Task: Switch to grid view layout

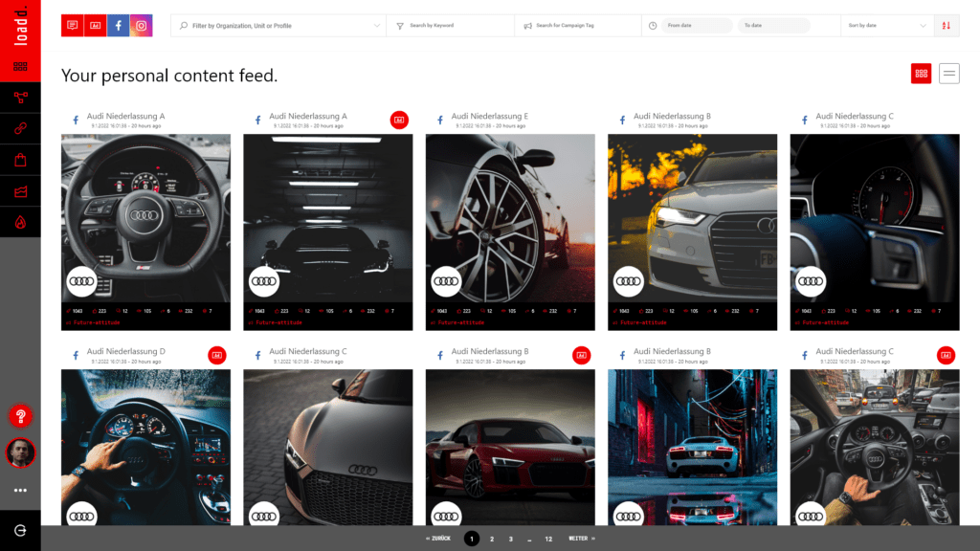Action: [x=922, y=74]
